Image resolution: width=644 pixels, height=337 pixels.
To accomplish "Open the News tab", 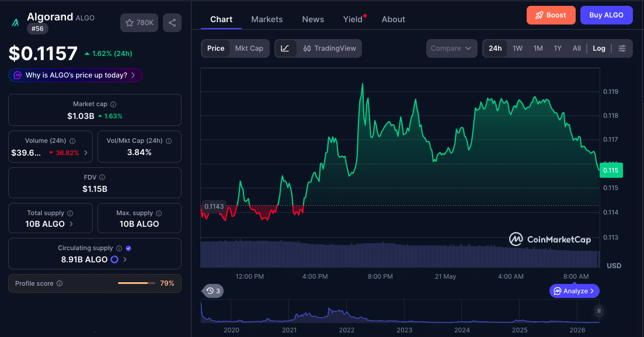I will (x=313, y=19).
